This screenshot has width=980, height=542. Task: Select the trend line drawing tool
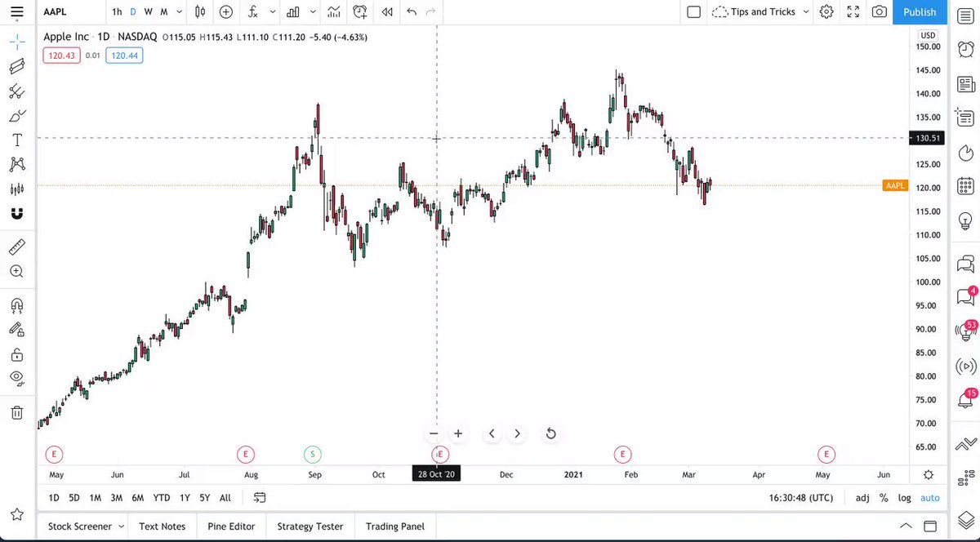coord(16,66)
